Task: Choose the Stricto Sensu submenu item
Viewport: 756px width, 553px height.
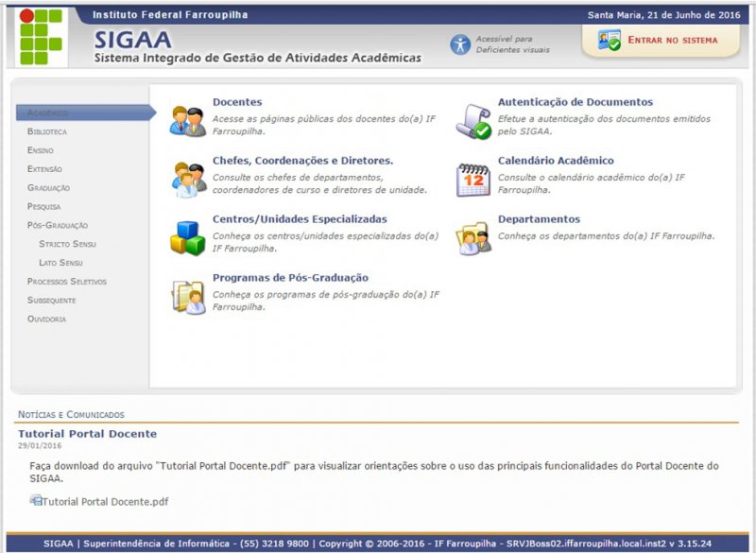Action: [67, 244]
